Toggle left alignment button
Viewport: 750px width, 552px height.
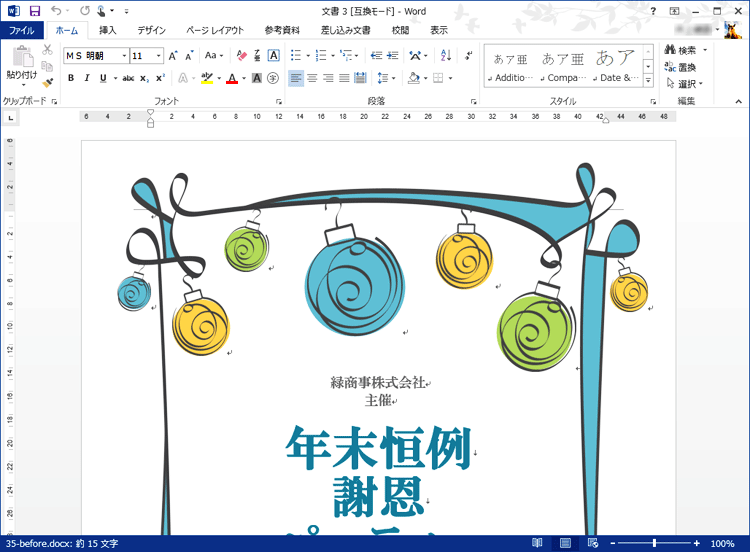(296, 78)
